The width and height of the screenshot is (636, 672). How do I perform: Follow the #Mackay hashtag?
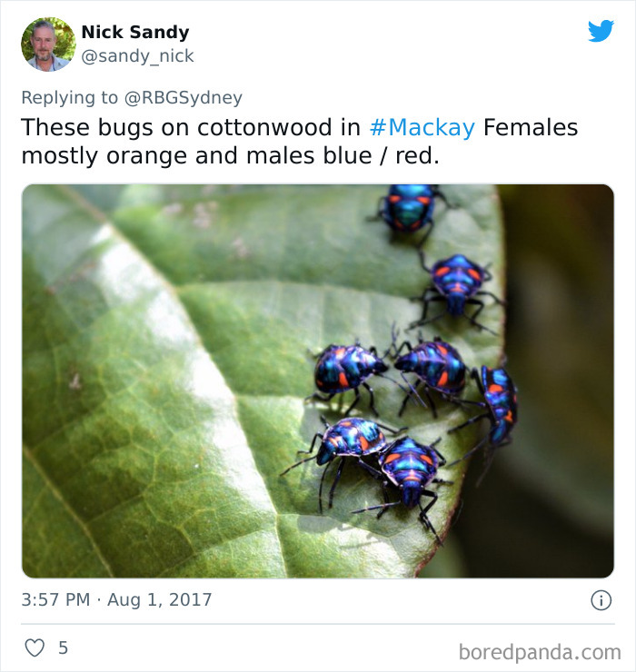point(422,127)
